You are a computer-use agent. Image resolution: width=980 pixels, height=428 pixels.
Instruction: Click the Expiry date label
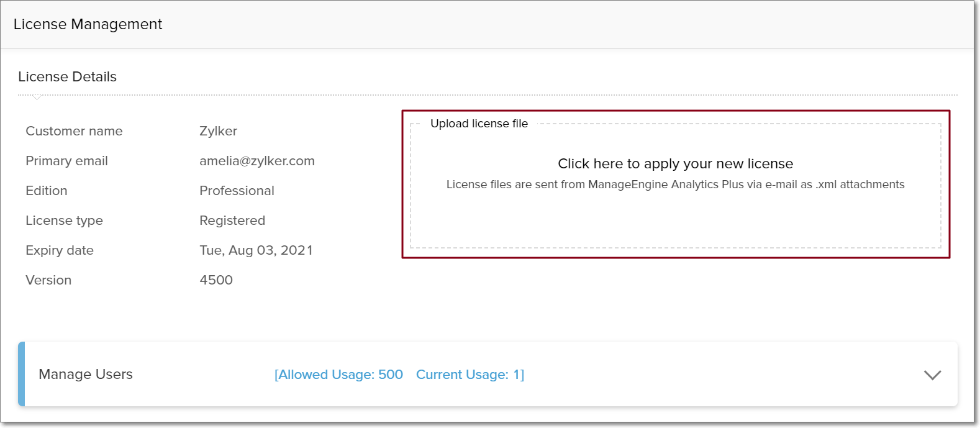pos(60,250)
